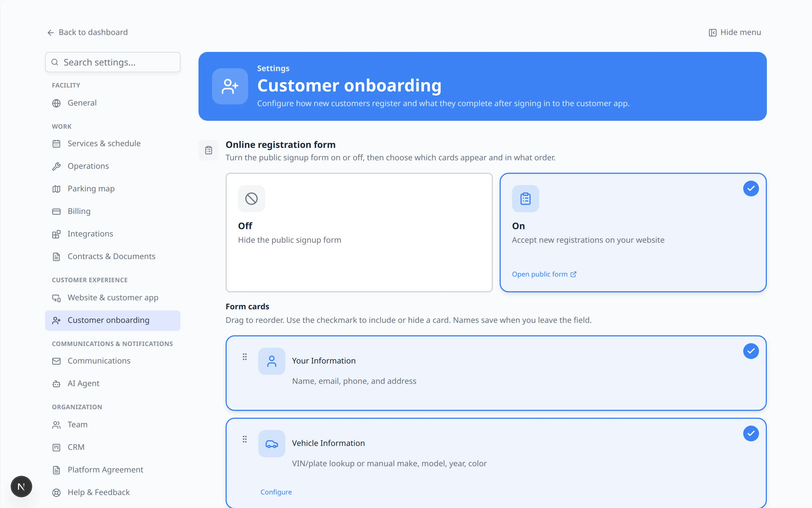The image size is (812, 508).
Task: Click the Off option prohibited-circle icon
Action: coord(251,199)
